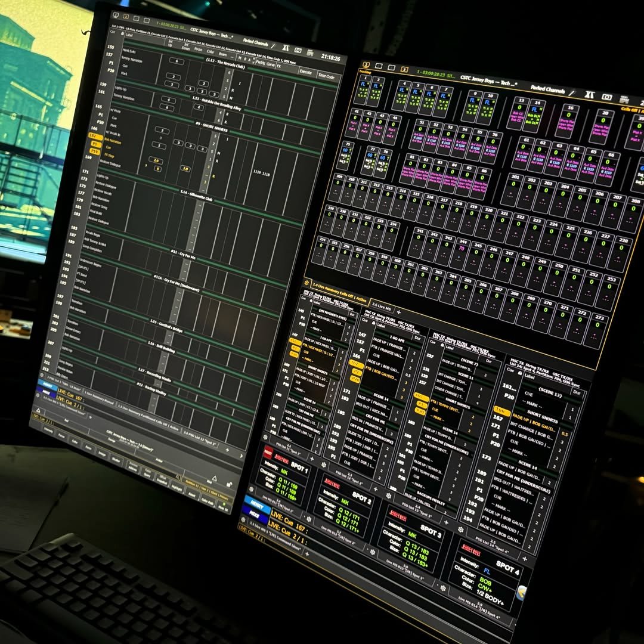Toggle the Highlight softkey on left monitor
Viewport: 644px width, 644px height.
coord(177,488)
